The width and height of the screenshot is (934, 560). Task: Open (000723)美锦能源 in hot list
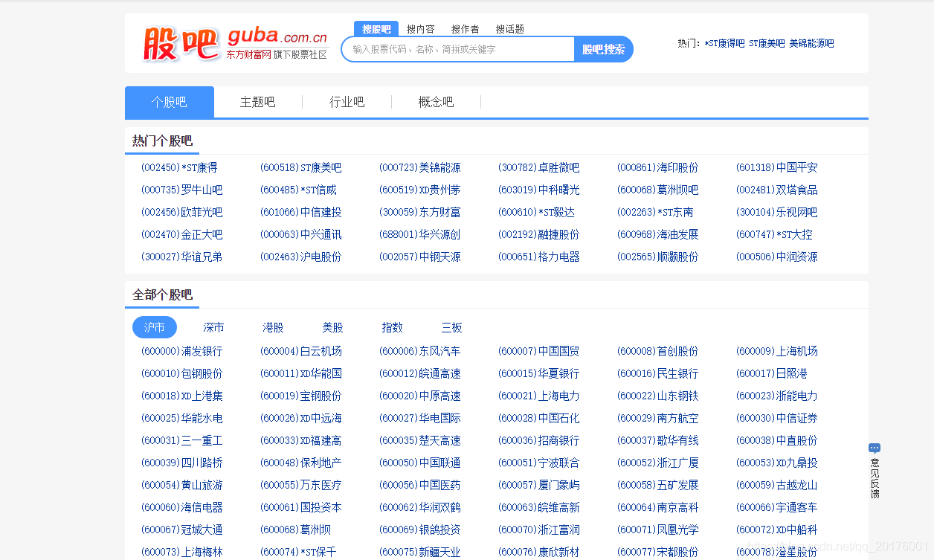(419, 167)
